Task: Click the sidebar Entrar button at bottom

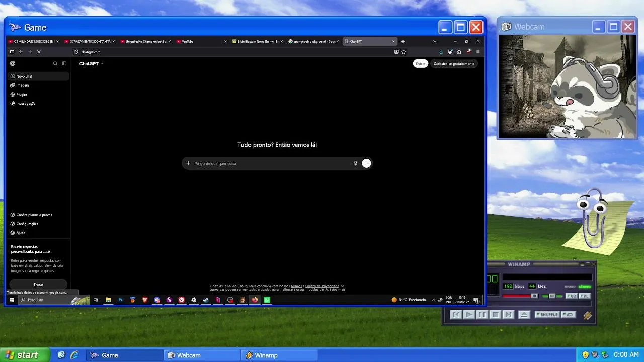Action: point(38,285)
